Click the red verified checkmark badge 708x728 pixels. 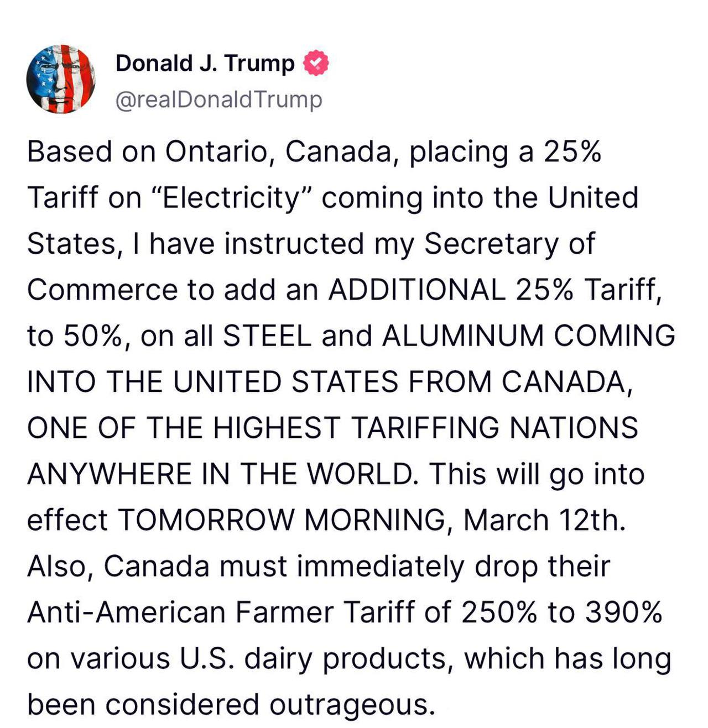(316, 63)
